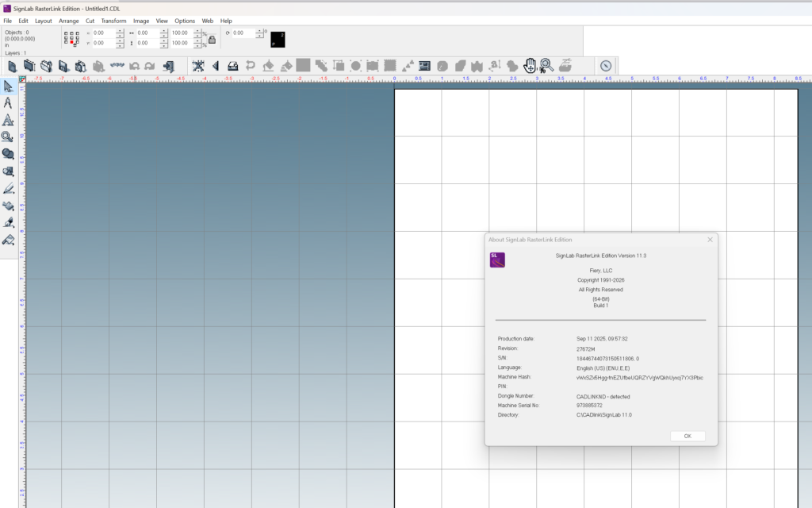Click the copy clipboard toolbar icon

coord(80,66)
